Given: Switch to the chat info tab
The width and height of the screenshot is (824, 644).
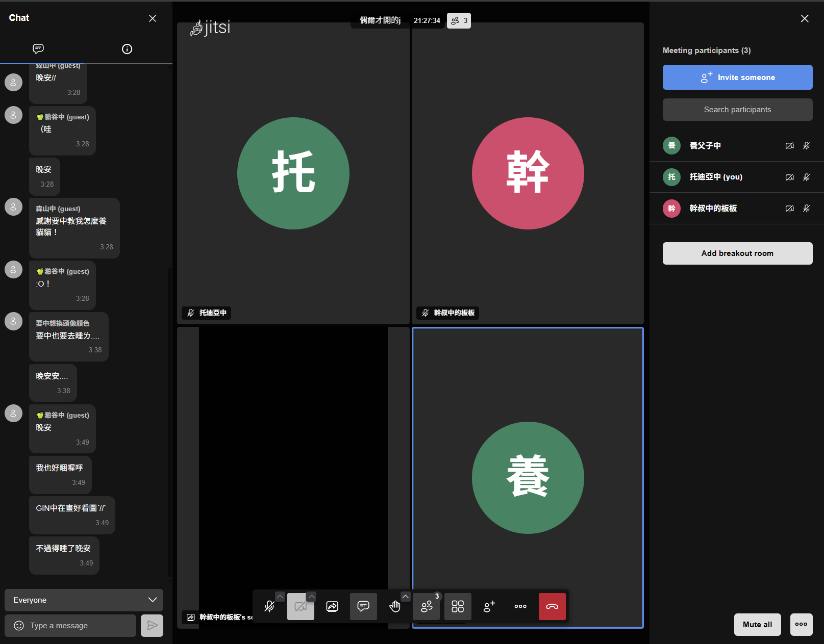Looking at the screenshot, I should coord(127,49).
